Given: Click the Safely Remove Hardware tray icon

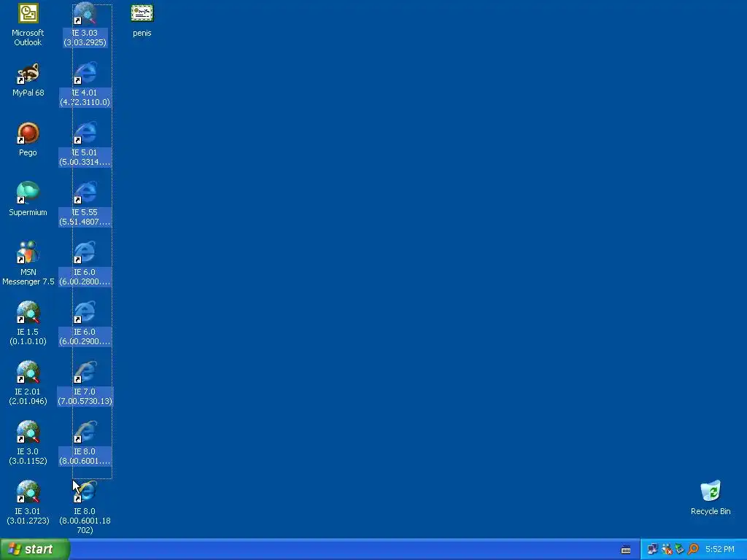Looking at the screenshot, I should pyautogui.click(x=680, y=549).
